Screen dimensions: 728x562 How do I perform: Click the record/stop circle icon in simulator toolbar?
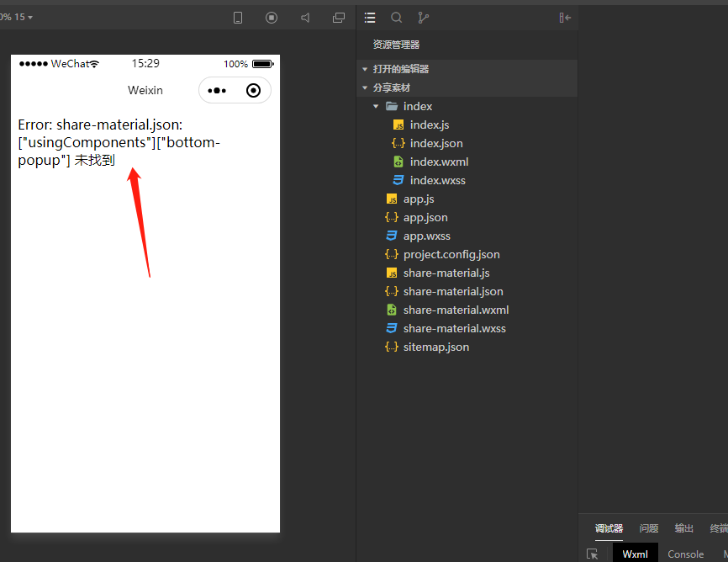(x=272, y=18)
